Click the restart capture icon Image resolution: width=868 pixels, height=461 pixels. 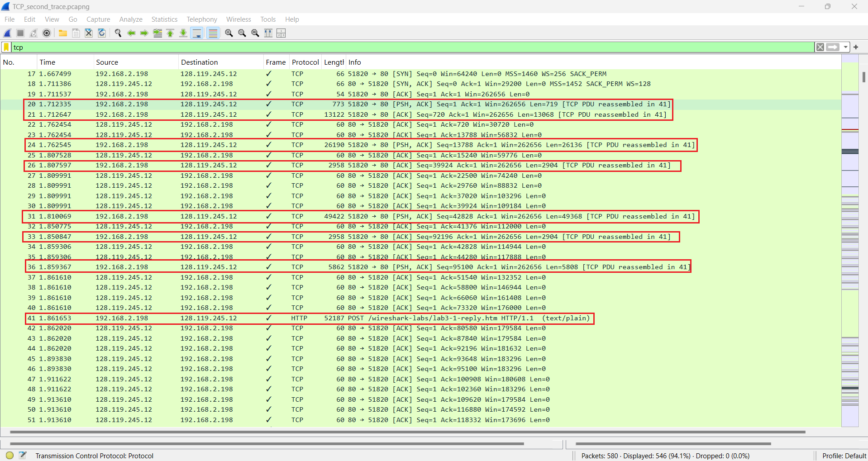pyautogui.click(x=33, y=33)
